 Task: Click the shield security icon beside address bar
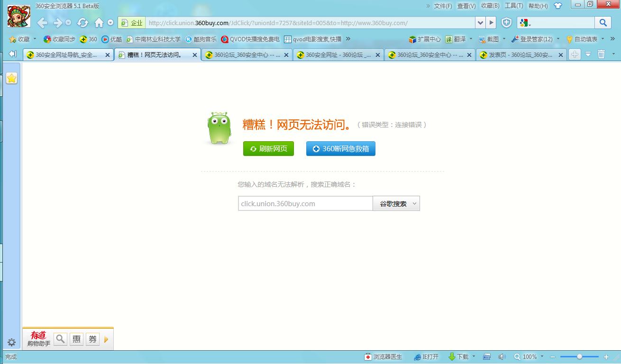coord(507,23)
